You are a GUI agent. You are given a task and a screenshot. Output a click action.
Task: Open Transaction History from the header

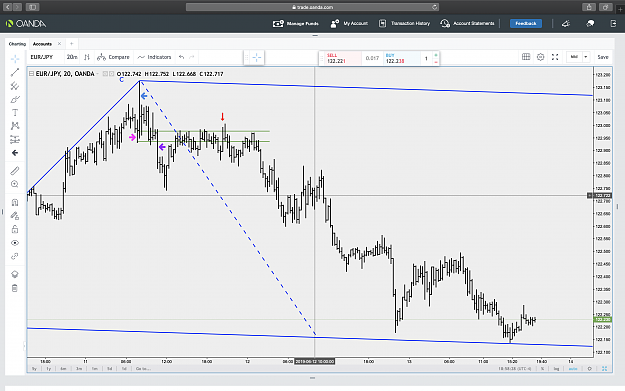click(x=404, y=24)
